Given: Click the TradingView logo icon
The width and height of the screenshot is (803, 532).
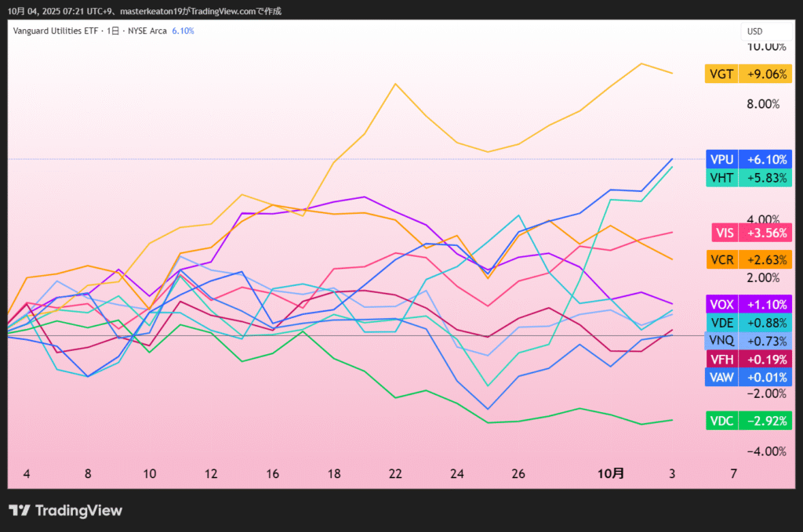Looking at the screenshot, I should [x=20, y=511].
